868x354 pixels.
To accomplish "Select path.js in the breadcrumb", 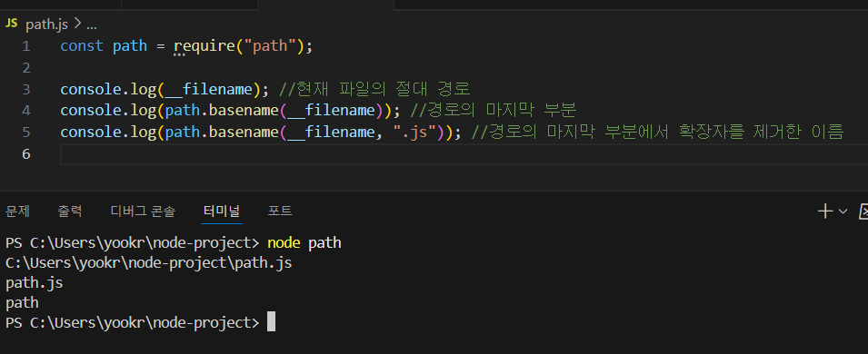I will [x=47, y=25].
